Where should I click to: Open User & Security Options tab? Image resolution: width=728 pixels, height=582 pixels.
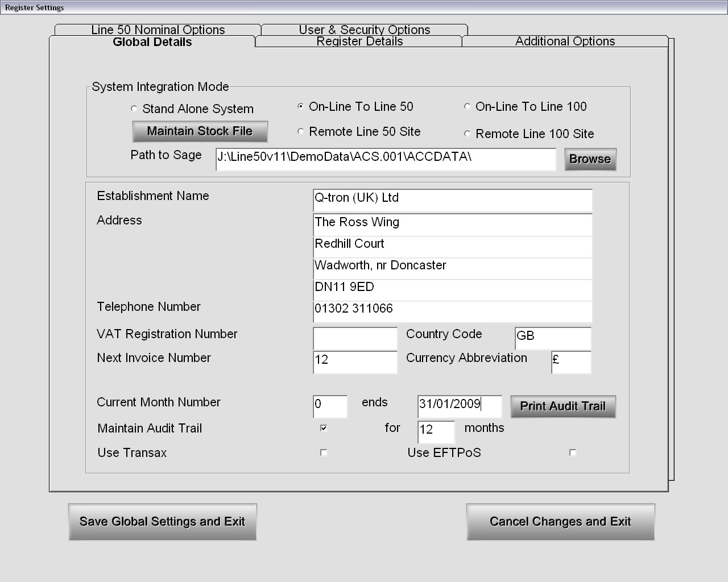(365, 30)
